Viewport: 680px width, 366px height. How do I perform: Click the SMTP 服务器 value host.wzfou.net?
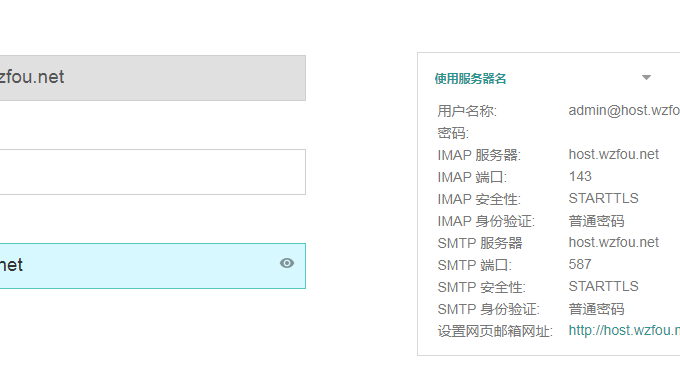pyautogui.click(x=614, y=242)
